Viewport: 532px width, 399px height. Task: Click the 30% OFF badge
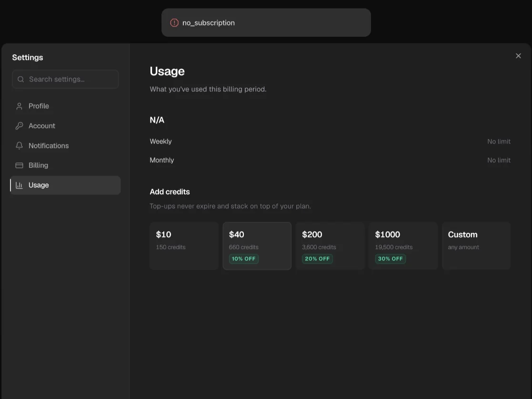390,259
